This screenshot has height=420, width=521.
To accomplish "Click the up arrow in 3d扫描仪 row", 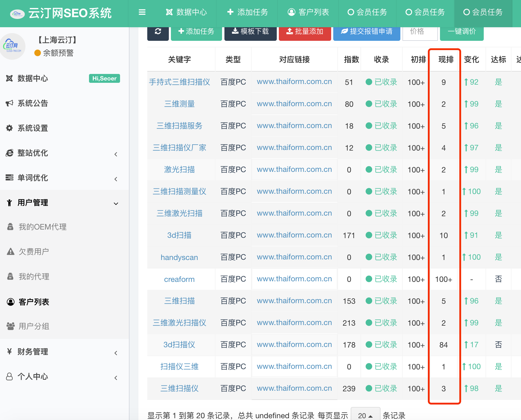I will (466, 345).
